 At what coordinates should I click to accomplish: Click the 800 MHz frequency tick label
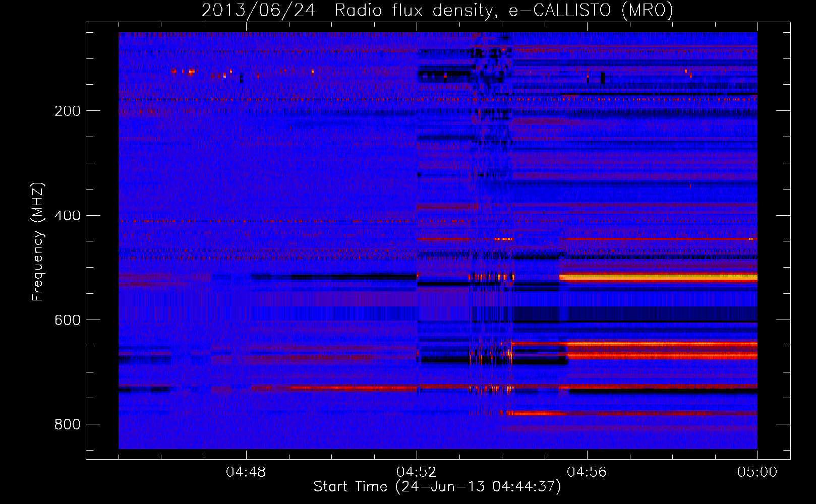(x=68, y=425)
